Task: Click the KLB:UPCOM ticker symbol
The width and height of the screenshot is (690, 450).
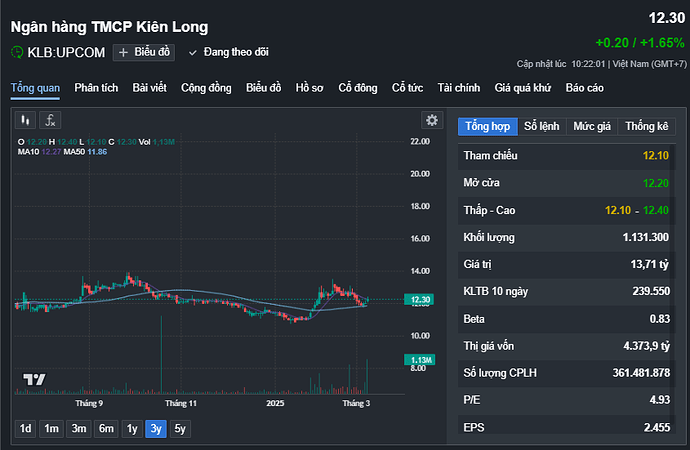Action: 66,52
